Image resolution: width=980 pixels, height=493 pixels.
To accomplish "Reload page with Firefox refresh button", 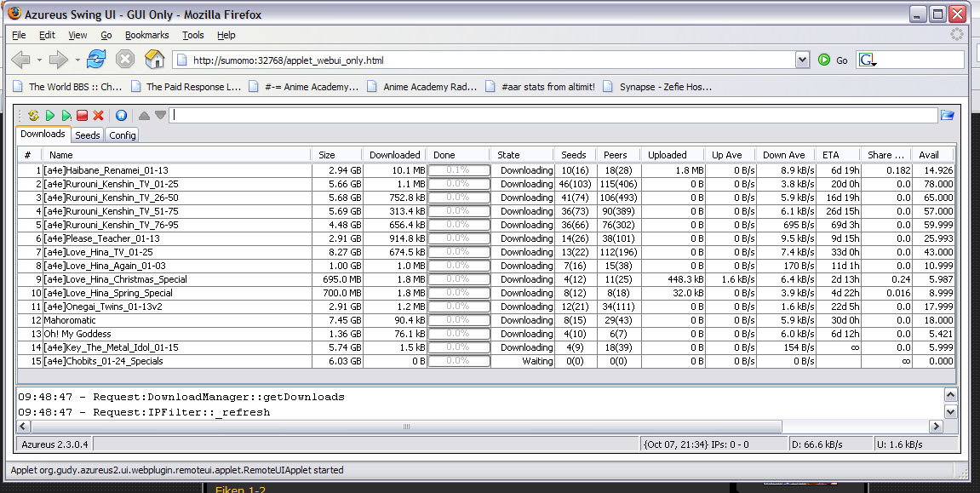I will click(x=96, y=60).
